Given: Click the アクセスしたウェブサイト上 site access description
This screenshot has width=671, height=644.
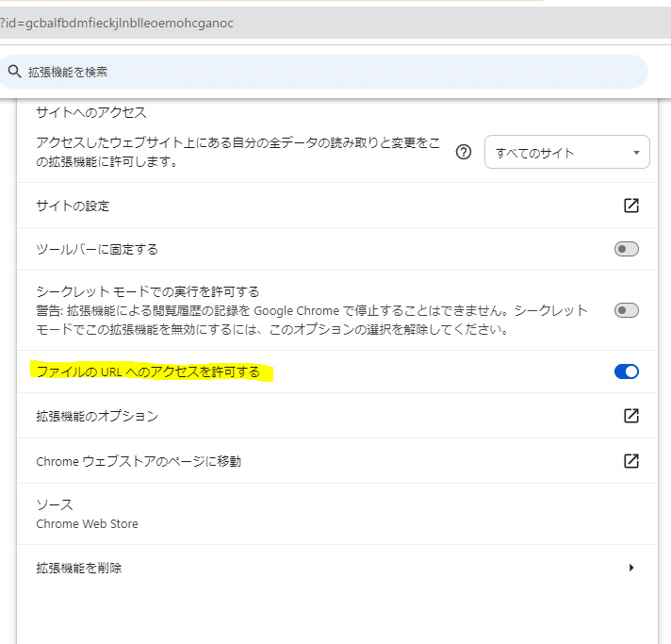Looking at the screenshot, I should 237,152.
